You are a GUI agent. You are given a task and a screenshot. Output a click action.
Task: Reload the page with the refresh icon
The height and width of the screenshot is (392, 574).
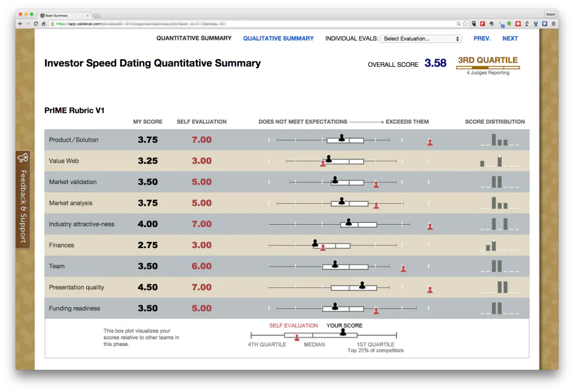(x=36, y=24)
